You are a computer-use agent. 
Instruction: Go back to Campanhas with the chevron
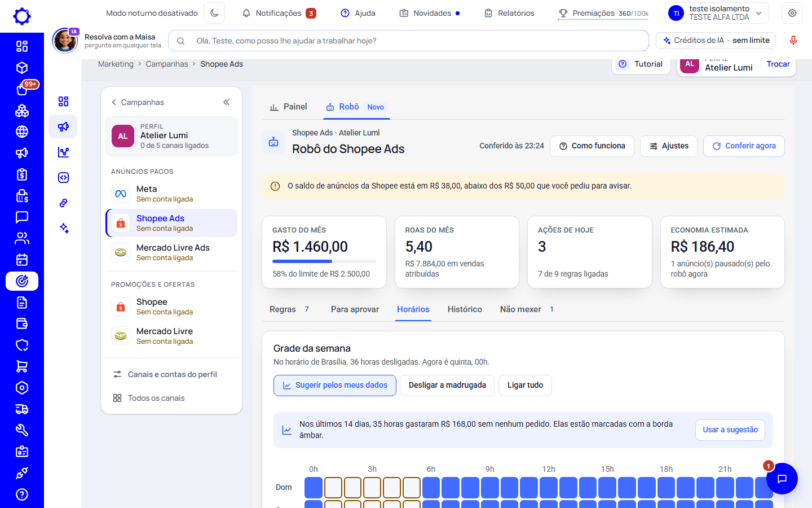[138, 102]
